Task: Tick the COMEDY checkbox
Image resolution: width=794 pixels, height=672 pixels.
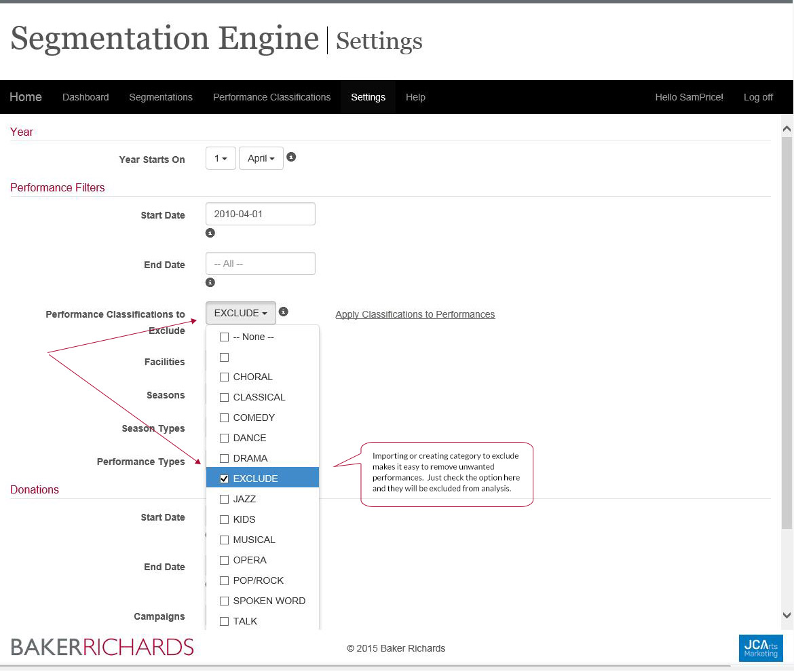Action: coord(225,417)
